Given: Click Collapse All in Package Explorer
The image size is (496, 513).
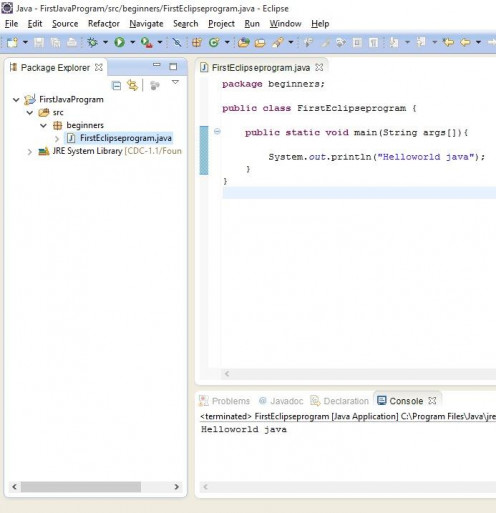Looking at the screenshot, I should [116, 86].
